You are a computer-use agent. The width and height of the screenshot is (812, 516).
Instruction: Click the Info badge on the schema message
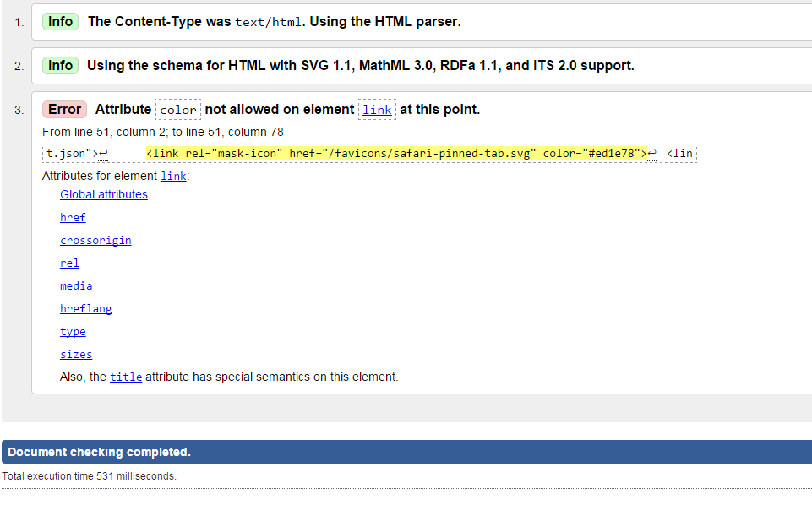click(x=60, y=65)
